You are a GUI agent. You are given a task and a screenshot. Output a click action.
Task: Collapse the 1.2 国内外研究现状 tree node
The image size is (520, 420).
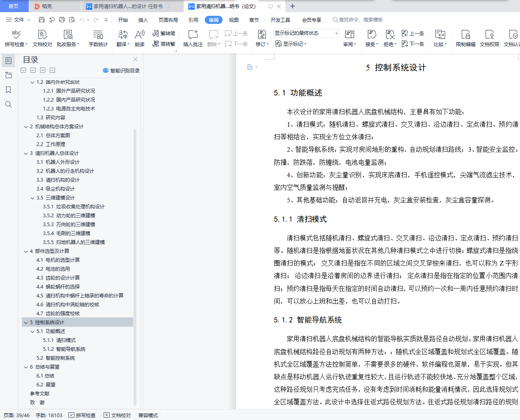pyautogui.click(x=32, y=82)
